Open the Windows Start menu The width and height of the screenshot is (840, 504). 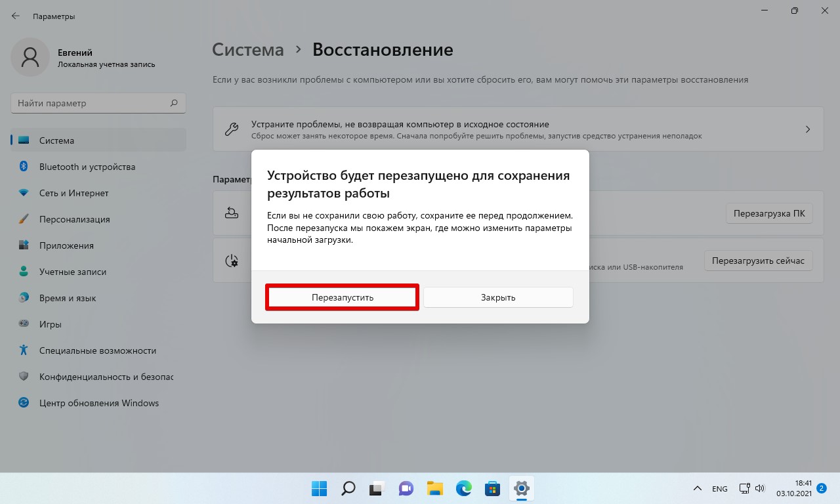click(320, 488)
